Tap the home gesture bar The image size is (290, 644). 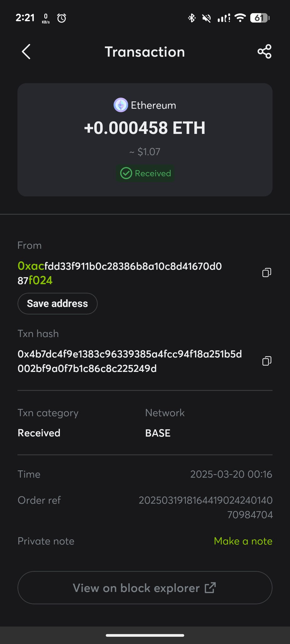[x=145, y=635]
